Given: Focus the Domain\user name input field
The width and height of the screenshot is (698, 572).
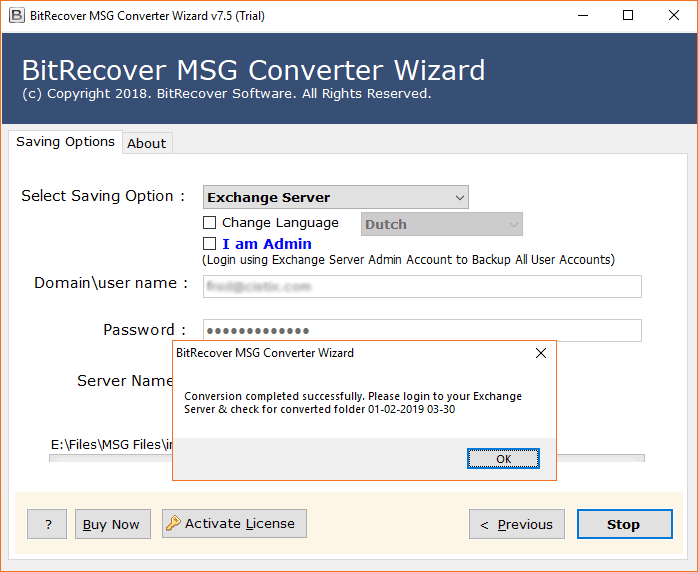Looking at the screenshot, I should [x=422, y=286].
